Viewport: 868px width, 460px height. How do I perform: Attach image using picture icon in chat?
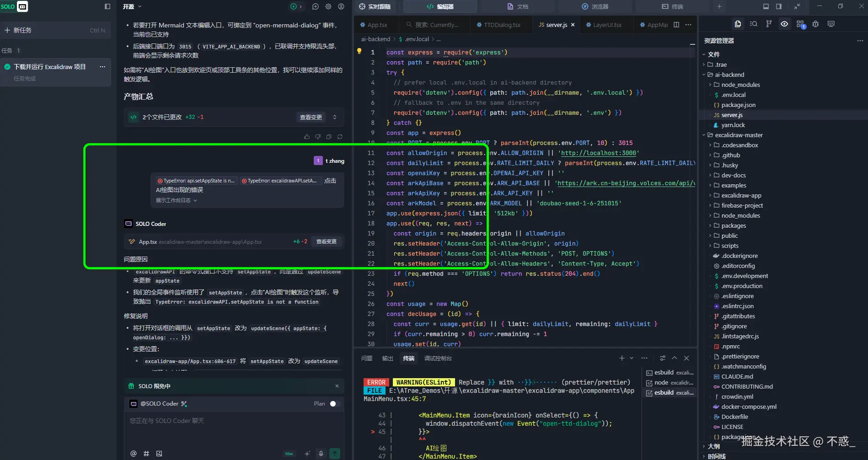(x=159, y=454)
